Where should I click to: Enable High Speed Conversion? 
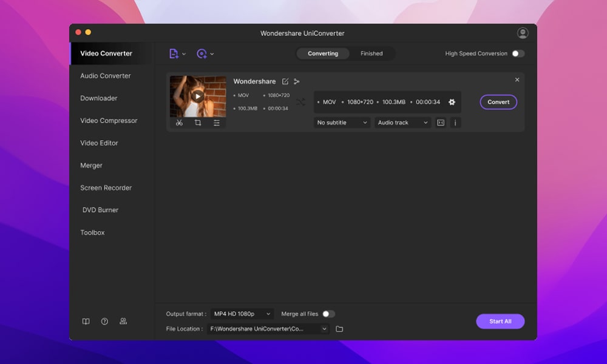coord(518,53)
